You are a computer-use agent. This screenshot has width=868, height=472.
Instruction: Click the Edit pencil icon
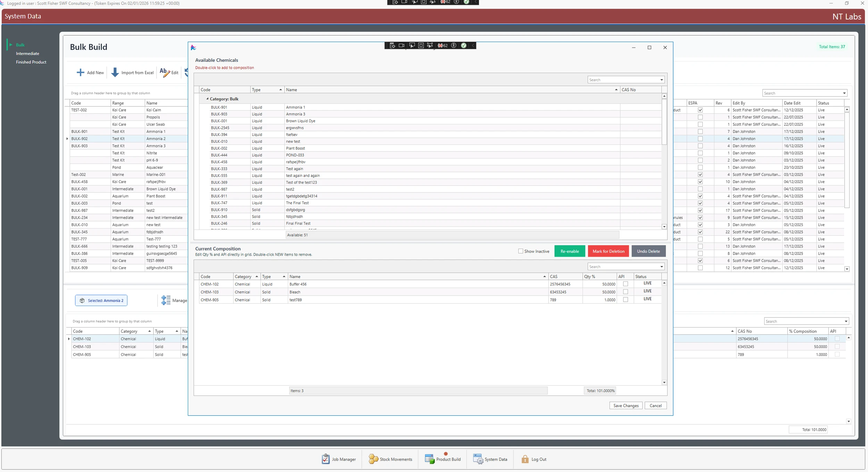[164, 72]
